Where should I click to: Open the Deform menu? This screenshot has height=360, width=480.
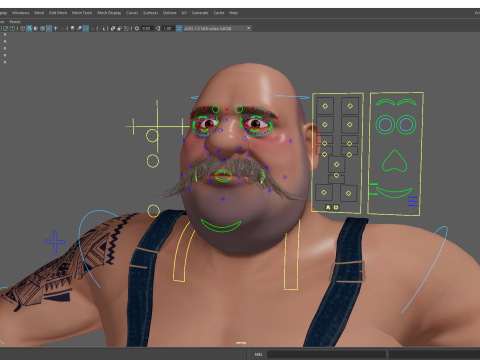coord(169,13)
